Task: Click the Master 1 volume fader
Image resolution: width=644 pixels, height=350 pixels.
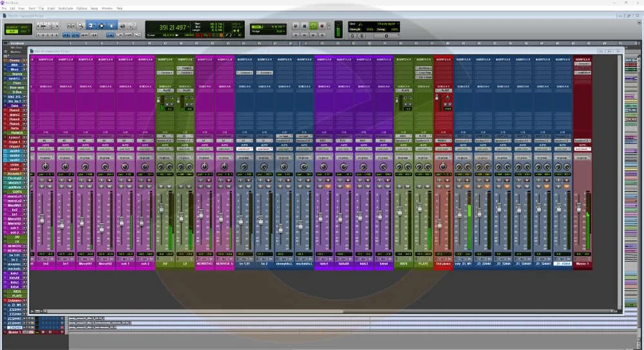Action: [579, 208]
